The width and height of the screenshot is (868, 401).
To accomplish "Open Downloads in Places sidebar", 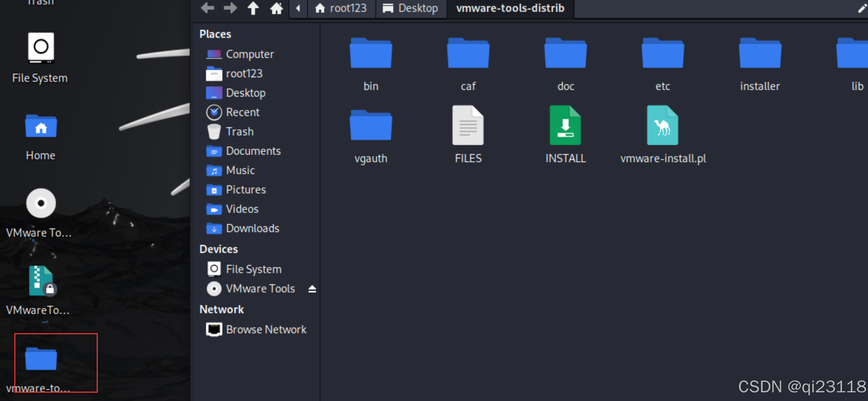I will point(252,228).
